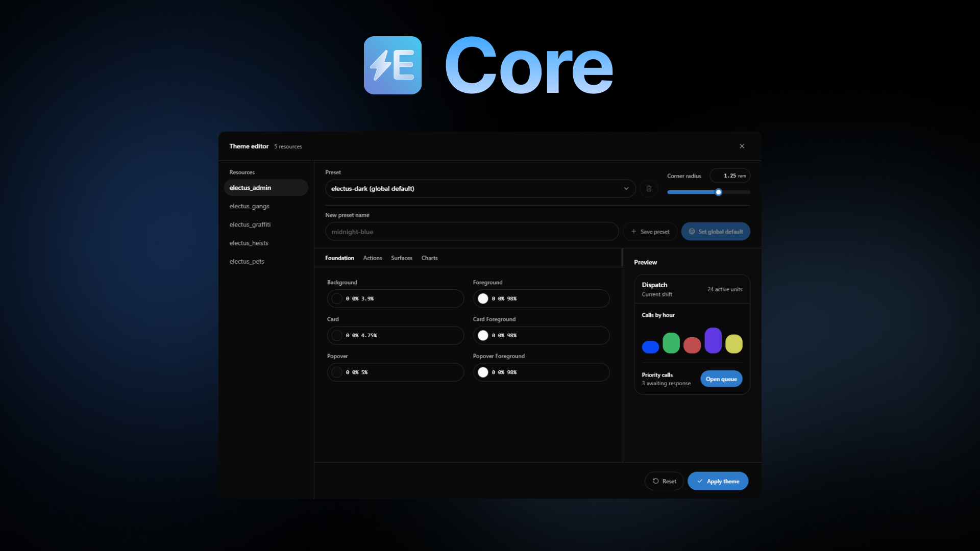980x551 pixels.
Task: Click Open queue in the preview
Action: [x=721, y=379]
